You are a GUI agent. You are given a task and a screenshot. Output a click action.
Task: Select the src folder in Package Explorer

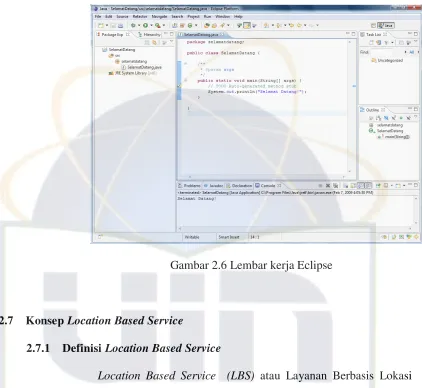click(114, 55)
